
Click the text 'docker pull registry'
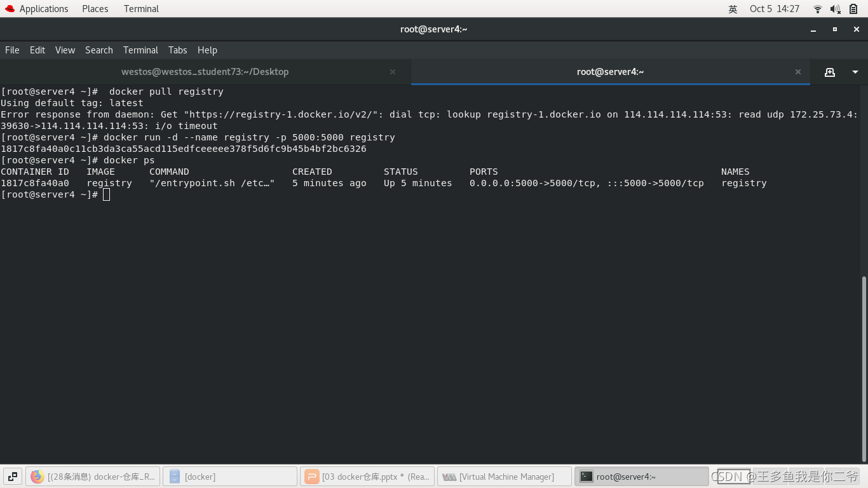point(166,91)
